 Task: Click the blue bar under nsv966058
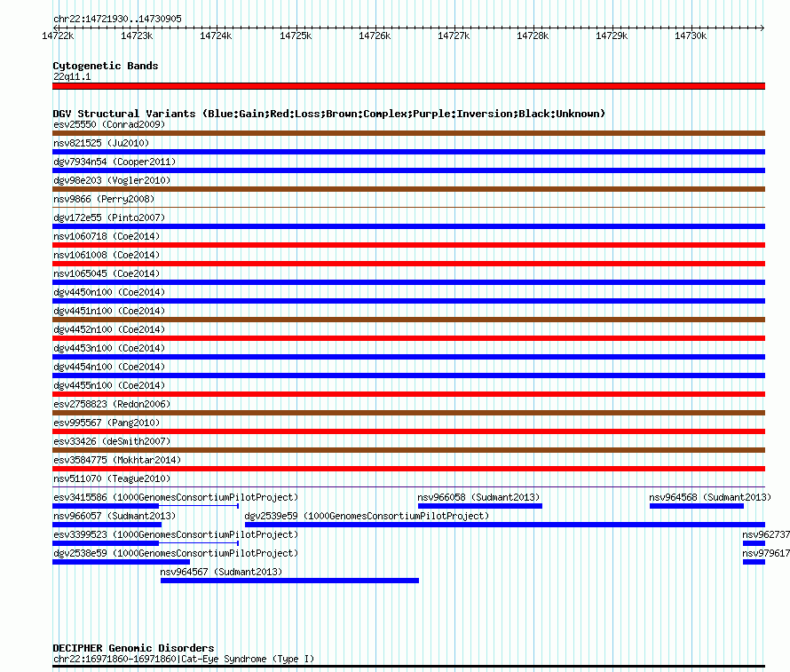pyautogui.click(x=480, y=506)
